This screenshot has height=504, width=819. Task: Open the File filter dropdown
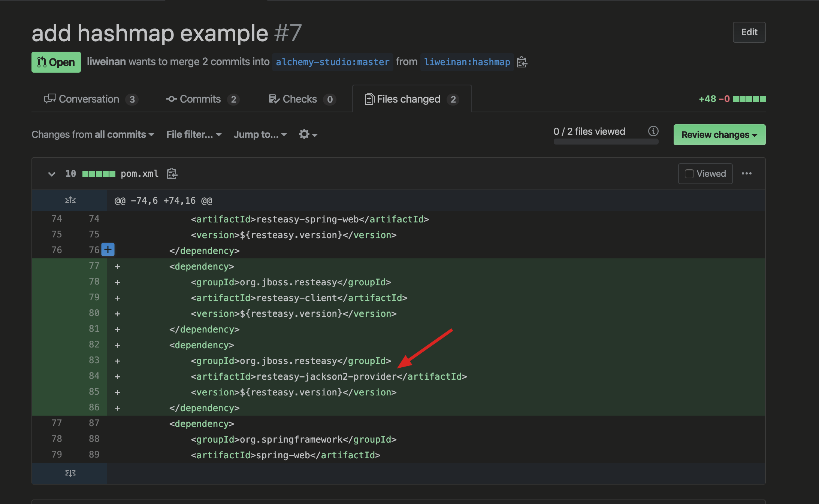(194, 134)
